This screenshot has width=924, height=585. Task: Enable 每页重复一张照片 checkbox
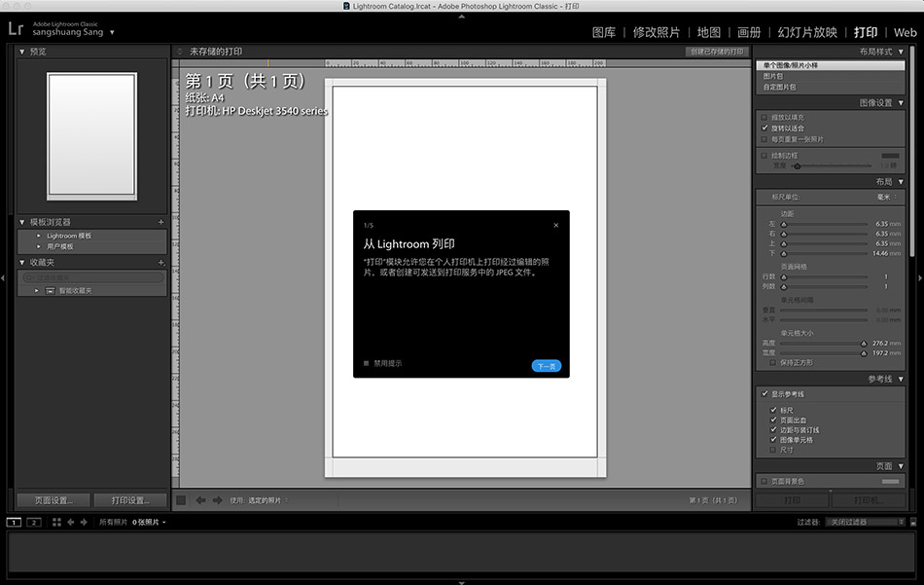pyautogui.click(x=764, y=139)
